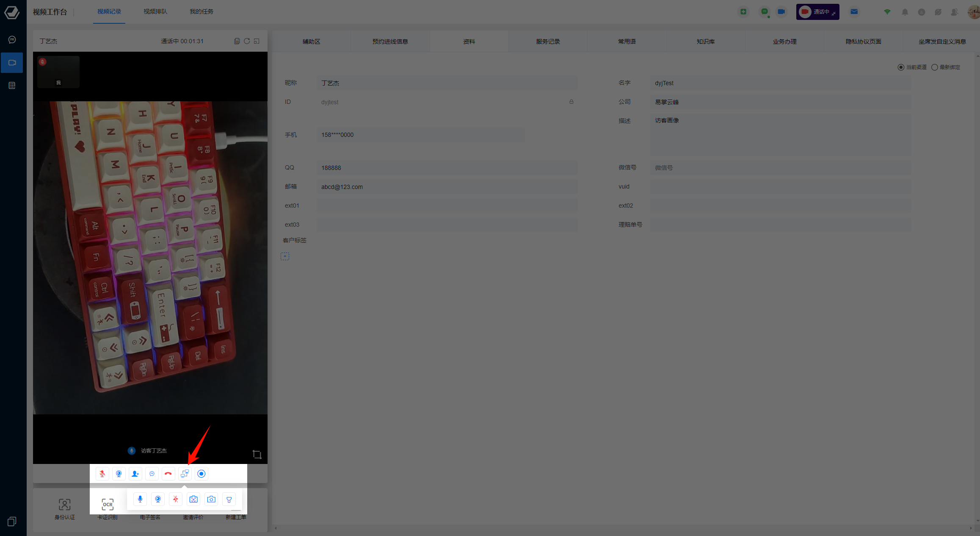Open the 辅助区 tab
This screenshot has width=980, height=536.
click(x=312, y=42)
